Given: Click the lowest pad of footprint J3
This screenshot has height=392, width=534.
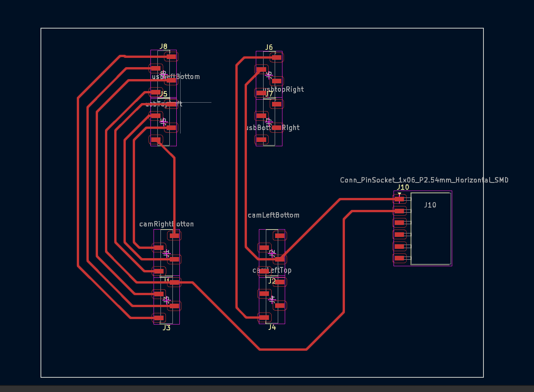Looking at the screenshot, I should click(159, 318).
